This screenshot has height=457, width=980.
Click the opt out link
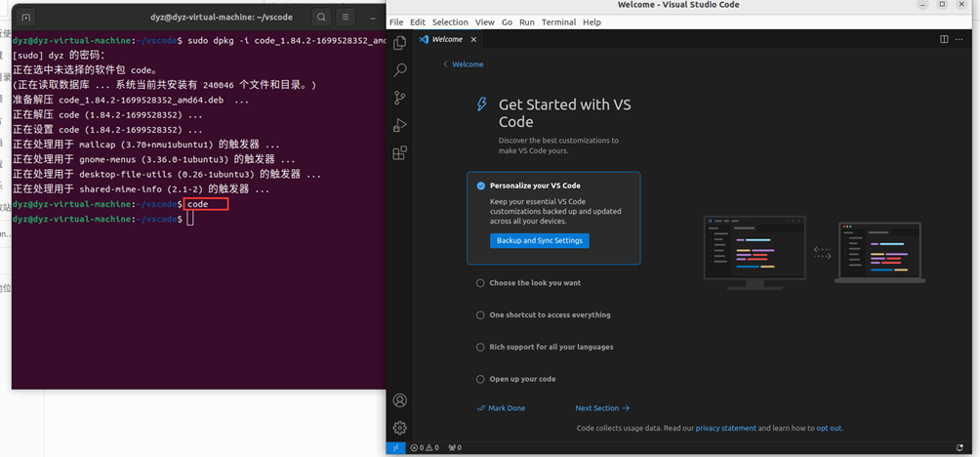tap(829, 429)
